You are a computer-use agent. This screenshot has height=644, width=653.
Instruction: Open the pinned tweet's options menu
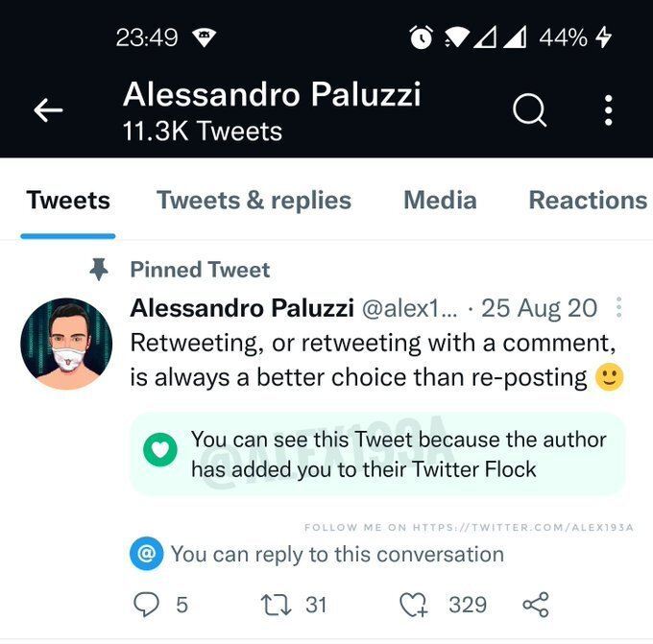point(619,308)
